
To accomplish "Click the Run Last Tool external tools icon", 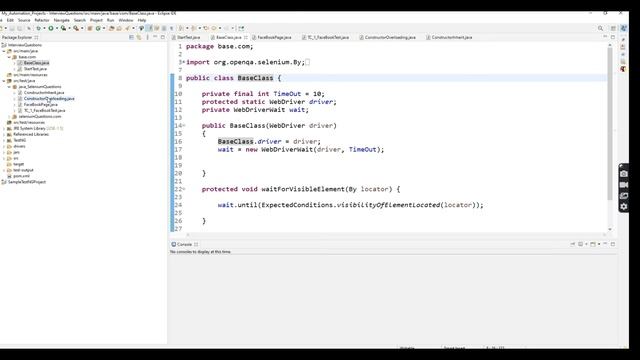I will click(x=76, y=28).
